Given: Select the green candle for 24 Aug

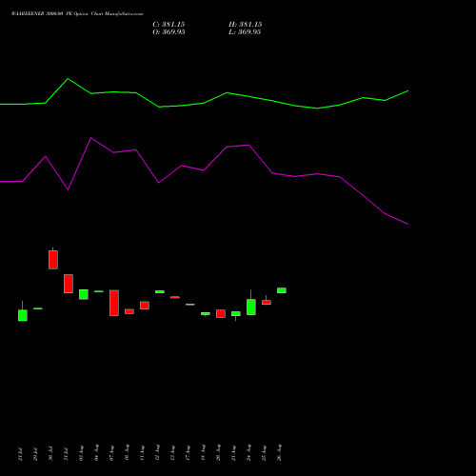Looking at the screenshot, I should point(251,307).
